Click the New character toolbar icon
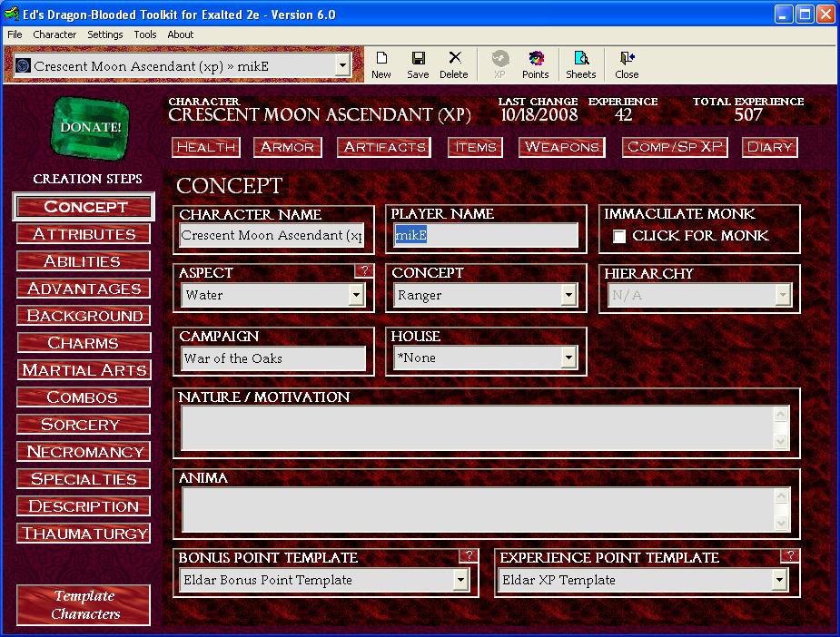Viewport: 840px width, 637px height. click(380, 64)
